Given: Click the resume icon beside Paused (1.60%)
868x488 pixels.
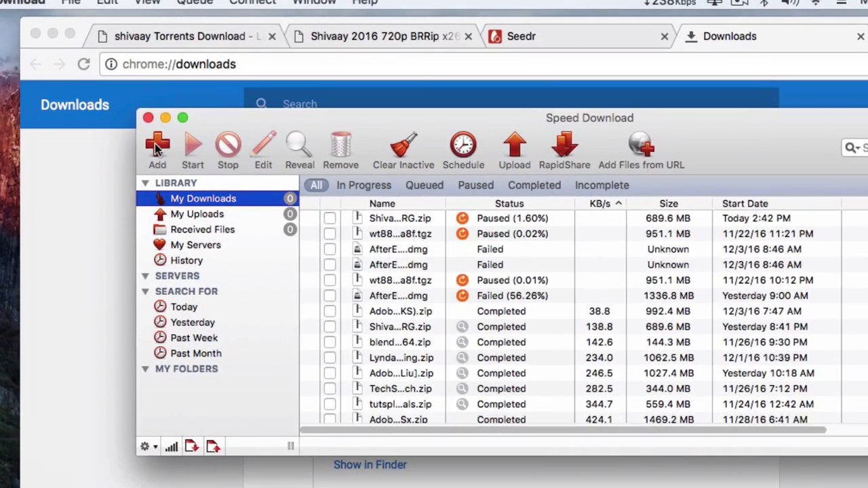Looking at the screenshot, I should (462, 218).
